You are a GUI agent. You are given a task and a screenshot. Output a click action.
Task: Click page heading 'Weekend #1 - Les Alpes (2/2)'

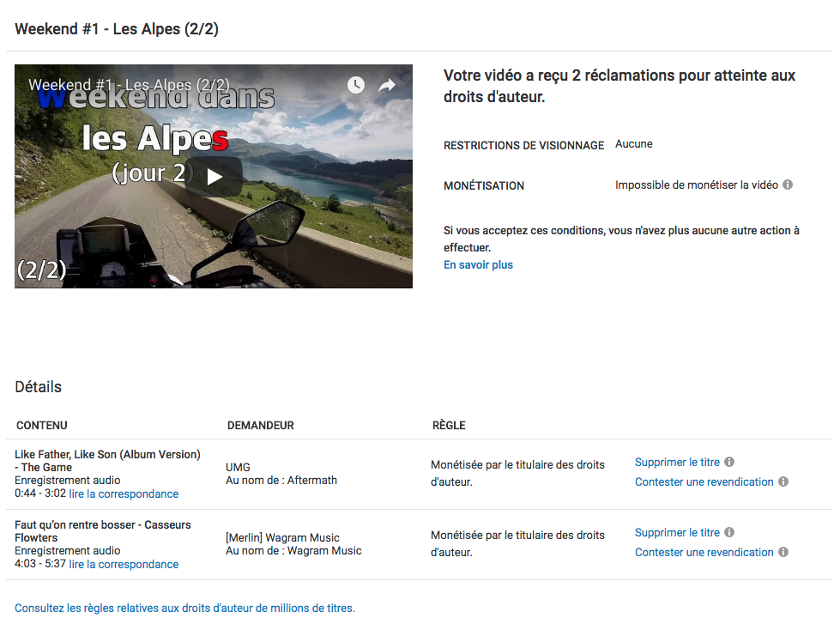117,29
